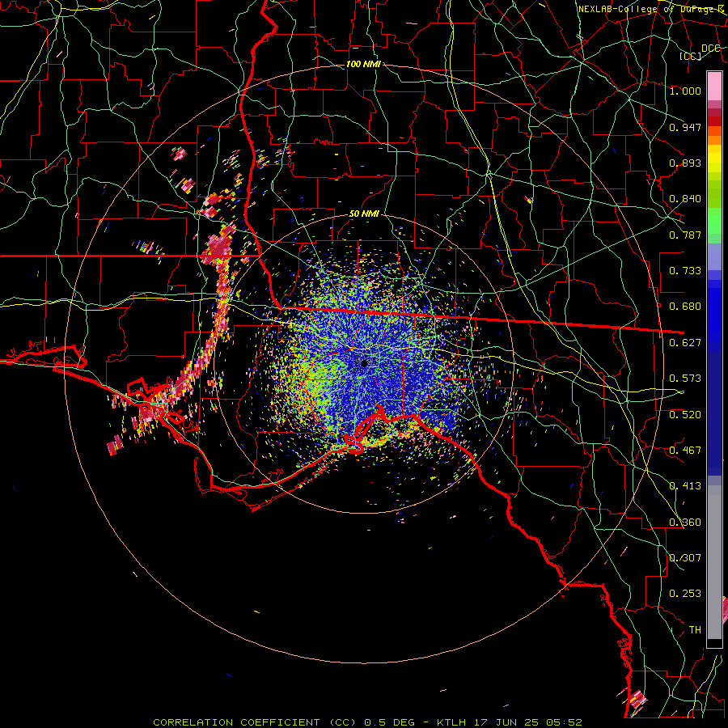Select the 0.360 scale value
The height and width of the screenshot is (728, 728).
[x=685, y=523]
